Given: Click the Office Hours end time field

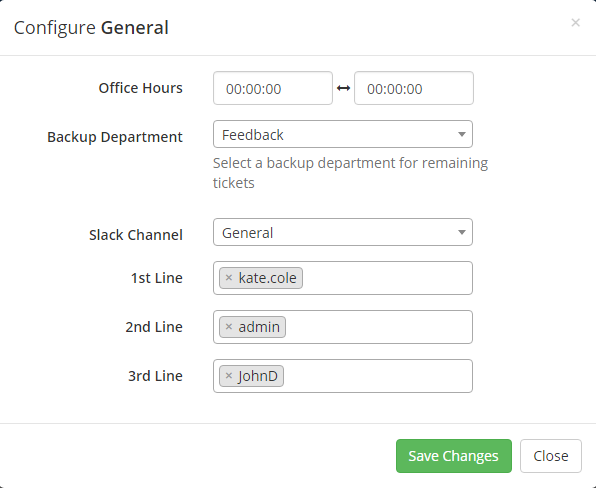Looking at the screenshot, I should pos(414,88).
